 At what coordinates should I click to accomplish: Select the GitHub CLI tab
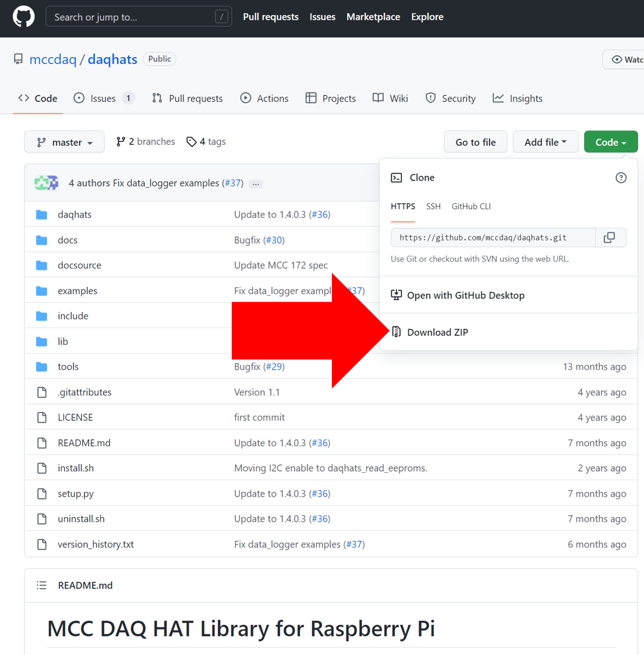[471, 206]
